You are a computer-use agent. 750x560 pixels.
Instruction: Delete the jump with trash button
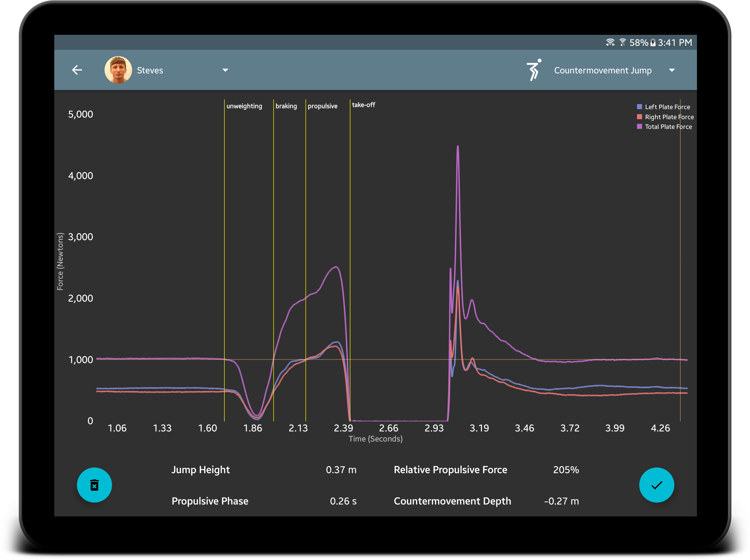(94, 485)
